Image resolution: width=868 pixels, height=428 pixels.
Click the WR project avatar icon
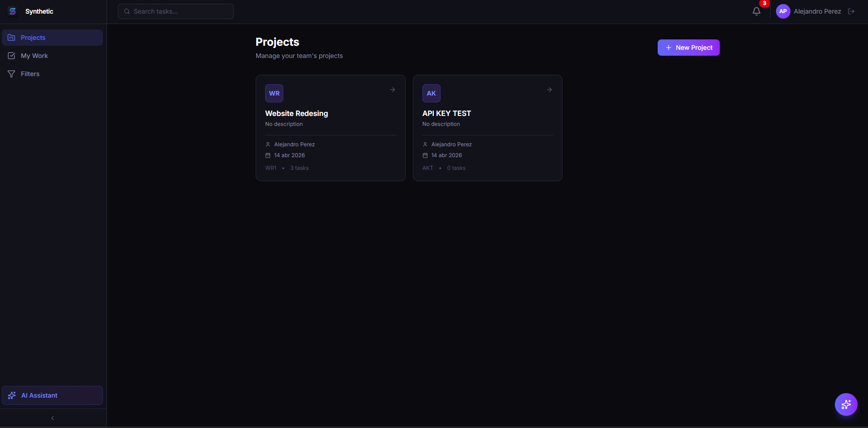pyautogui.click(x=274, y=93)
